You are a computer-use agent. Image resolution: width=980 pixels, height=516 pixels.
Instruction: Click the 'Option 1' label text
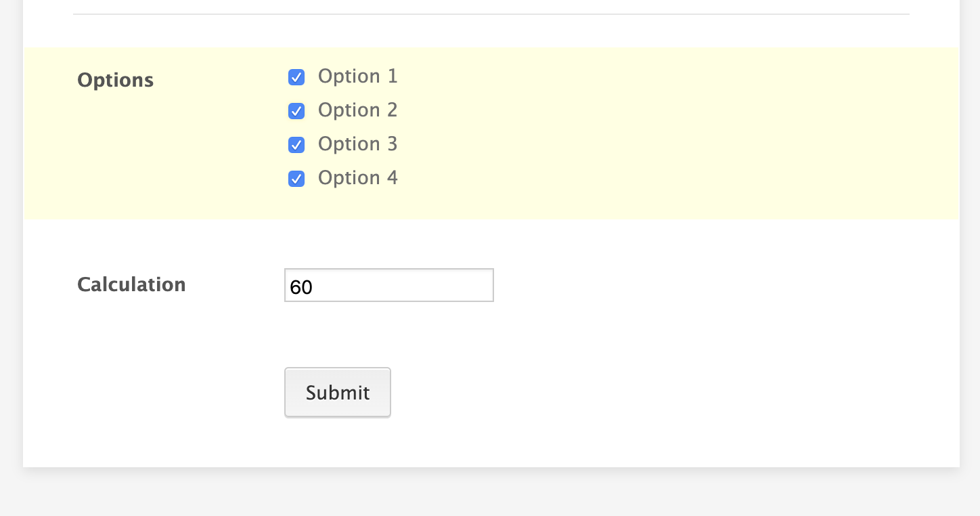tap(358, 77)
